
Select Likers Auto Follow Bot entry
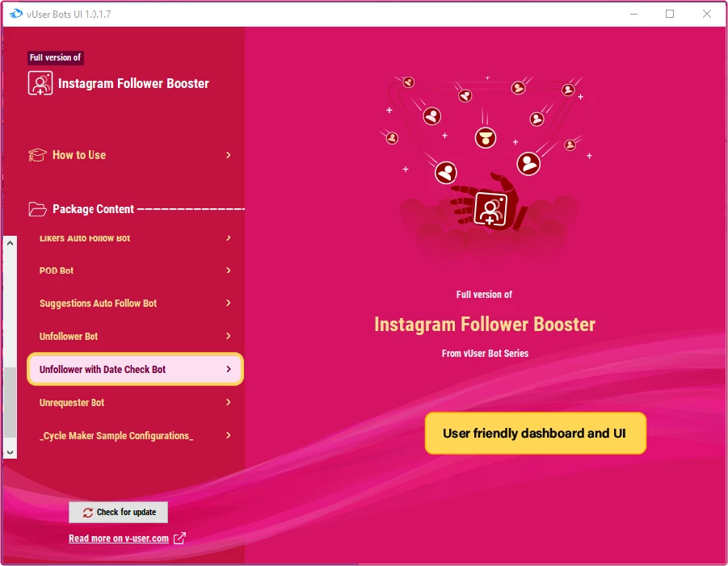coord(135,238)
